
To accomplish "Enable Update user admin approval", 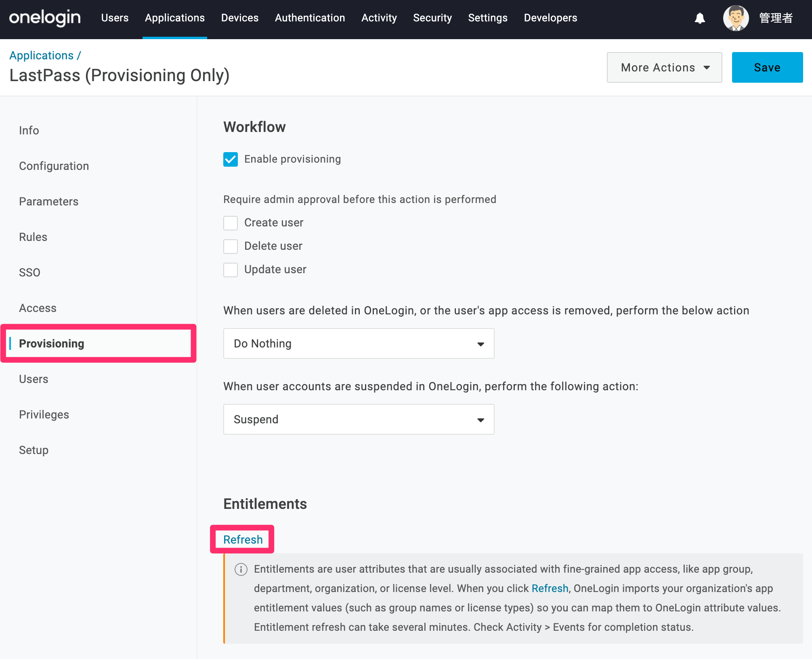I will tap(231, 270).
